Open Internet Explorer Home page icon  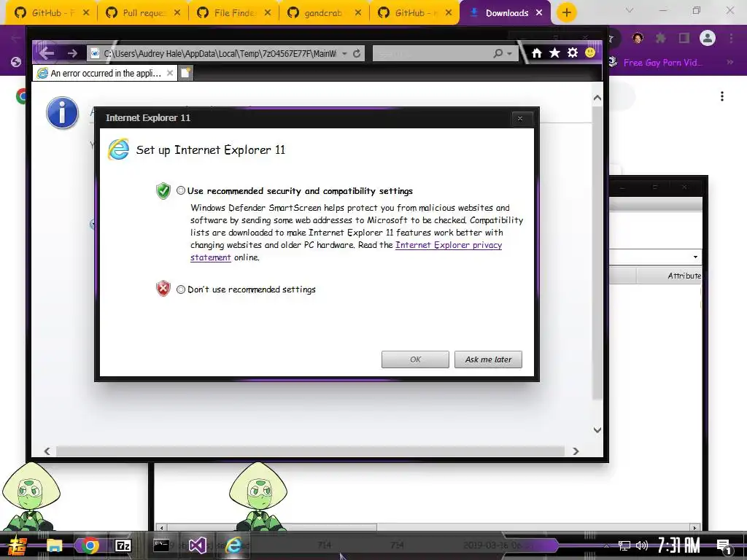point(536,52)
